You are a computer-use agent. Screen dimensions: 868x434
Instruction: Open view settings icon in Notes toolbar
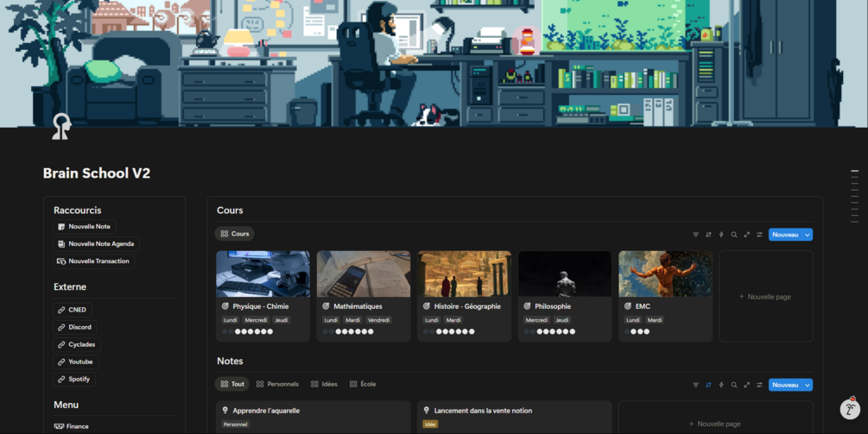tap(759, 385)
